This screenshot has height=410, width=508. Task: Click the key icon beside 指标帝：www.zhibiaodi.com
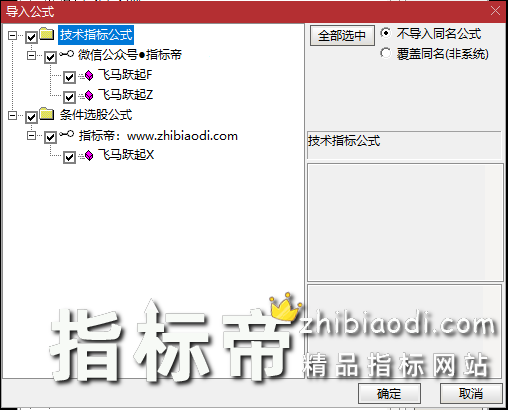(x=66, y=134)
